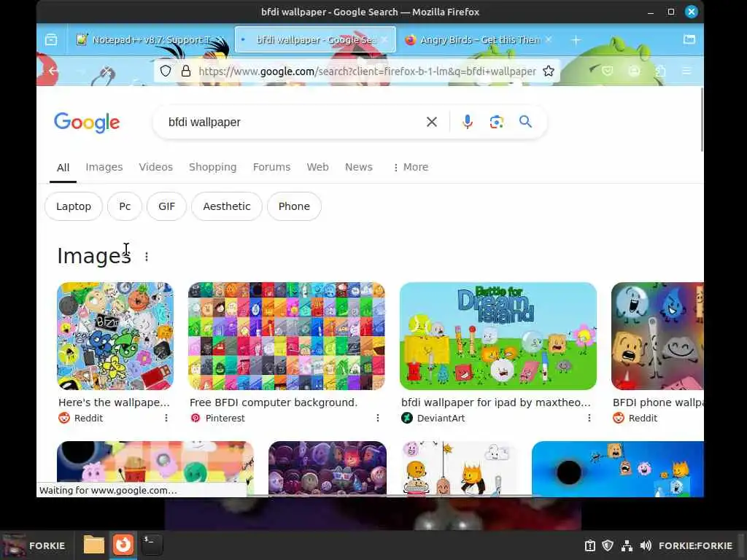Open three-dot menu for the DeviantArt result
The image size is (747, 560).
pos(589,418)
